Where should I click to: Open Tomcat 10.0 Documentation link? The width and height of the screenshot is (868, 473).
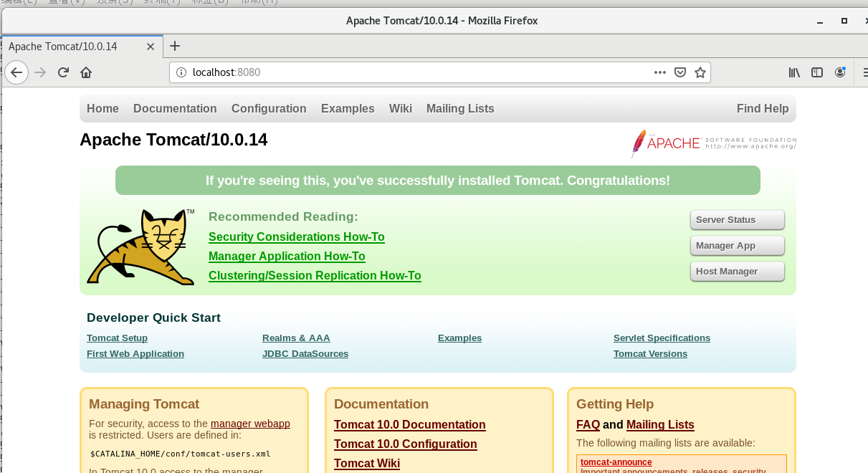click(x=410, y=425)
